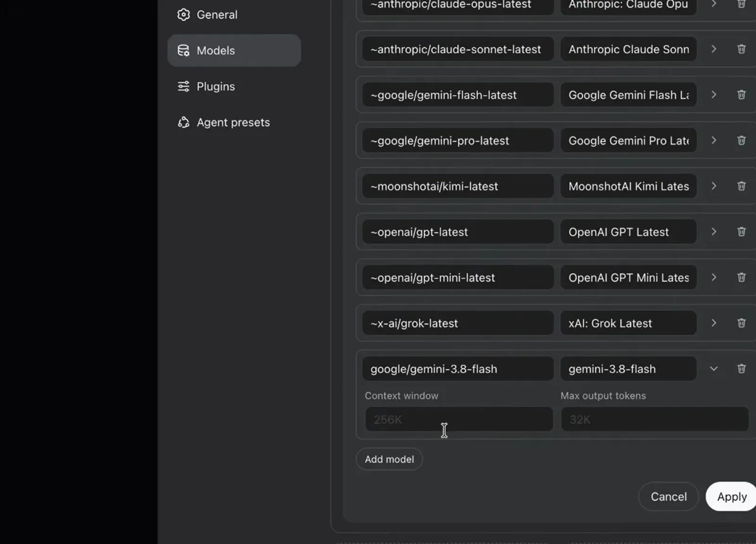This screenshot has width=756, height=544.
Task: Edit the ~google/gemini-flash-latest ID field
Action: [x=458, y=95]
